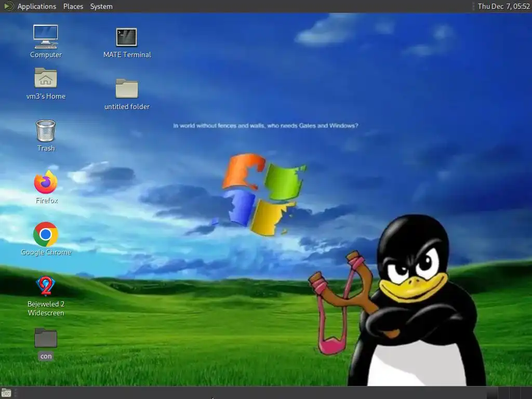Open the Computer desktop icon
532x399 pixels.
(x=46, y=41)
